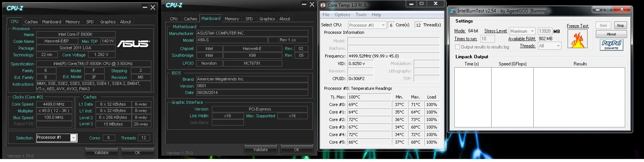Switch to Graphics tab in second CPU-Z window

coord(267,19)
